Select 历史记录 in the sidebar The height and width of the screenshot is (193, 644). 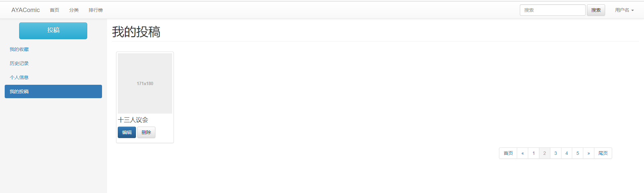[x=19, y=63]
